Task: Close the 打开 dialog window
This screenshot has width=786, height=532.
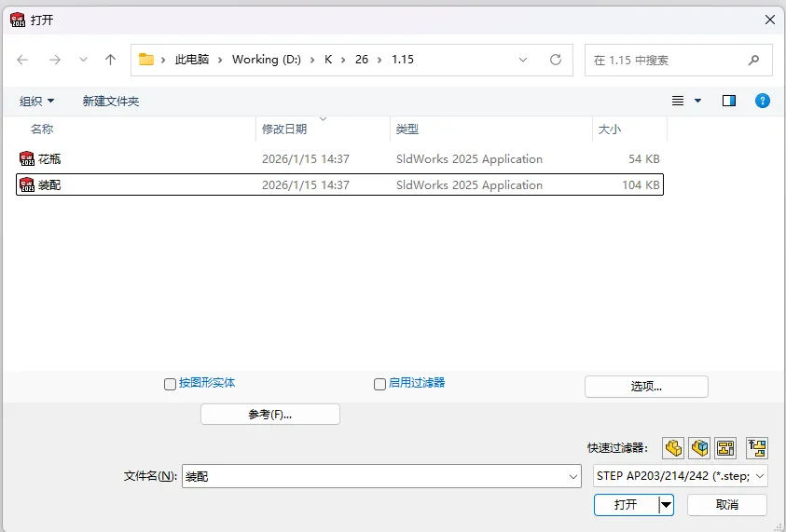Action: click(770, 20)
